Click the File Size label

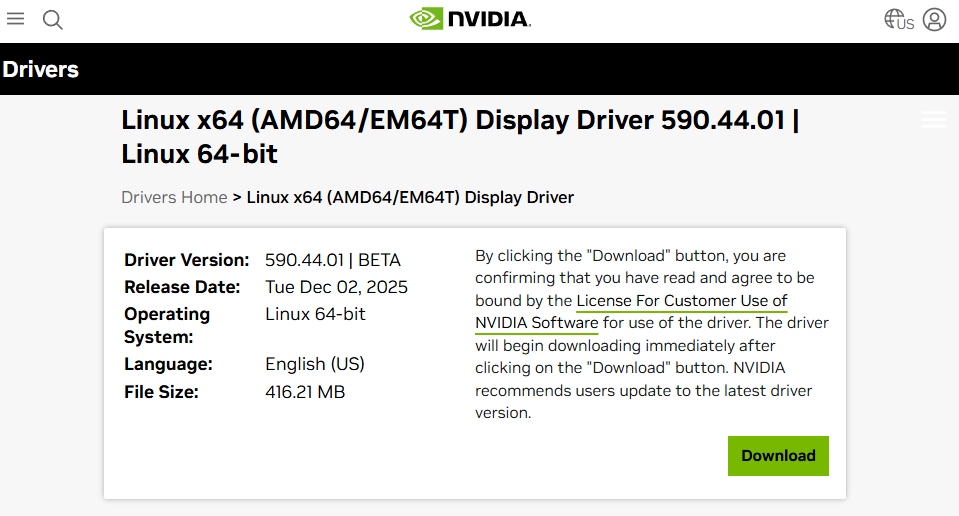point(161,392)
